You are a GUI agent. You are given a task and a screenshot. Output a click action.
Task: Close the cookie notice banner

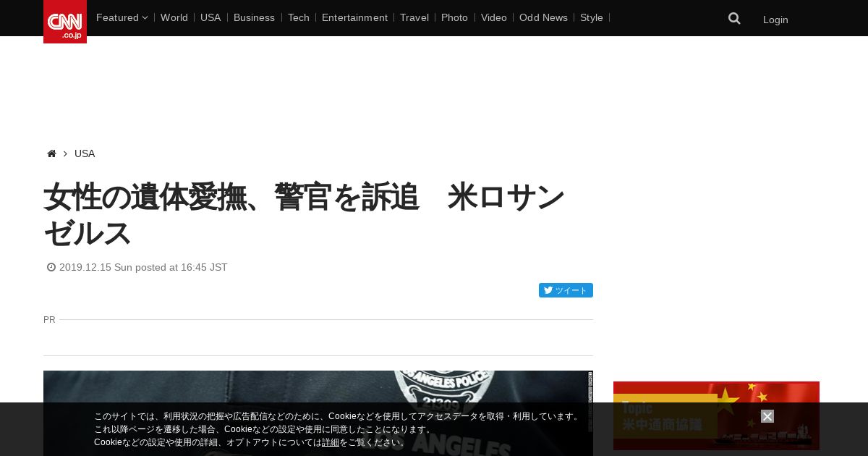[767, 416]
